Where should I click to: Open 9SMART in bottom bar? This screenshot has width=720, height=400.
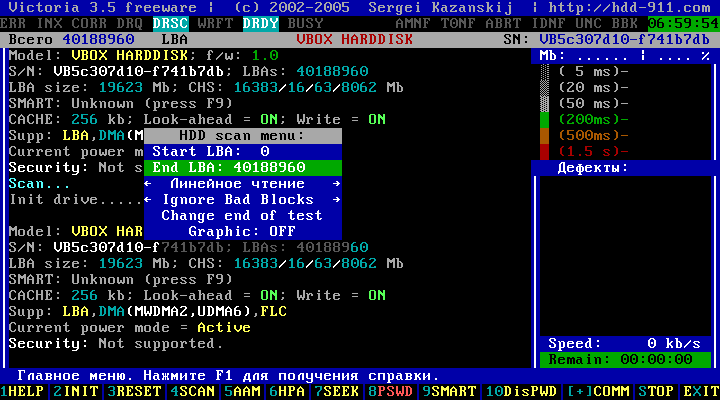click(x=449, y=392)
